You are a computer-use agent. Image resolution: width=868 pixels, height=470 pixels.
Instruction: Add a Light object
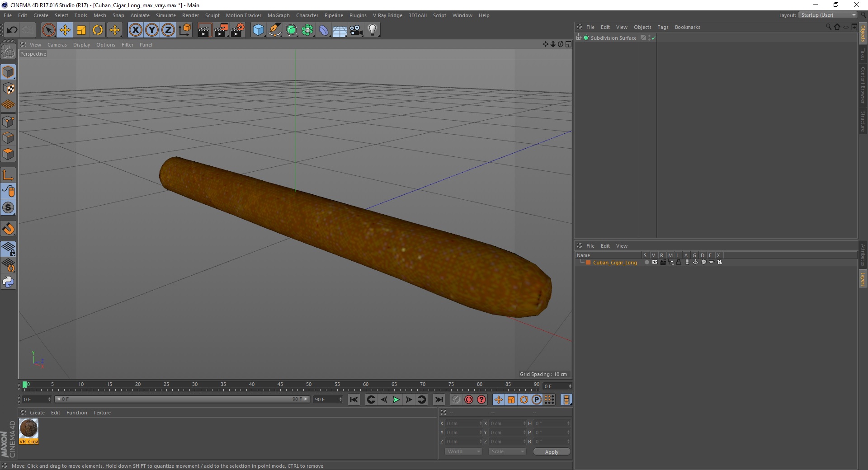click(x=373, y=30)
